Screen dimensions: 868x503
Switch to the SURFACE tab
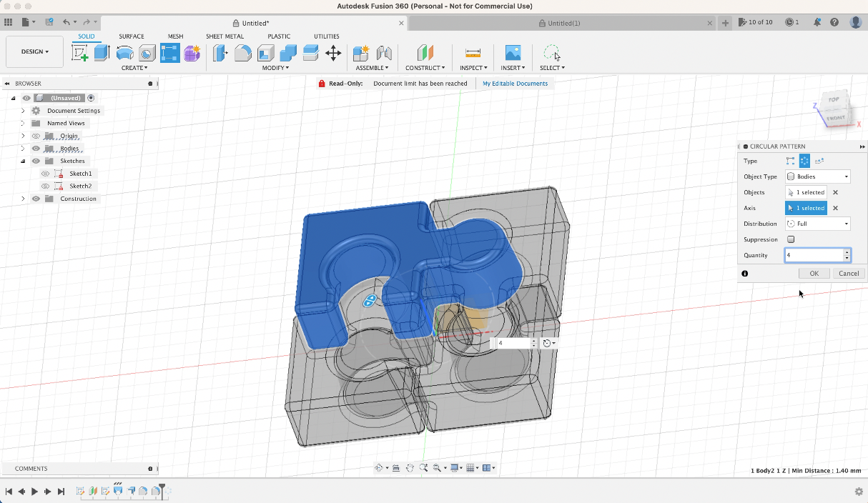[132, 36]
